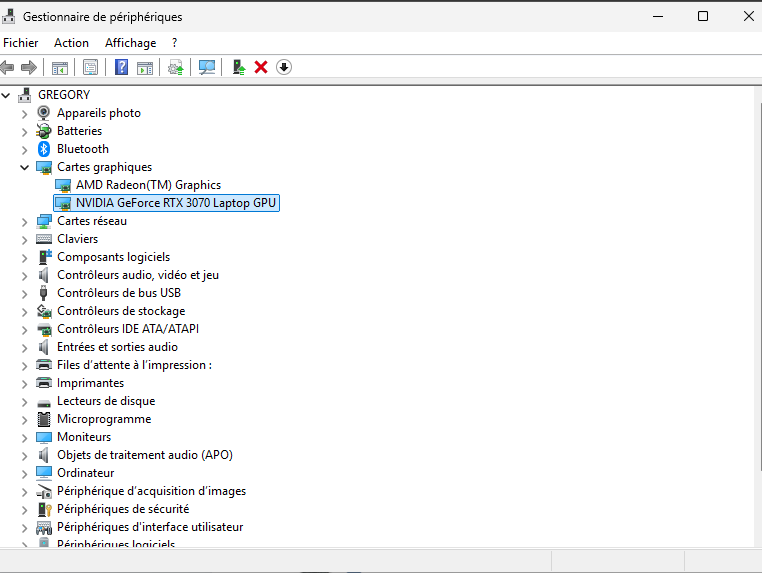Select the Microprogramme label
Image resolution: width=762 pixels, height=573 pixels.
pyautogui.click(x=104, y=419)
